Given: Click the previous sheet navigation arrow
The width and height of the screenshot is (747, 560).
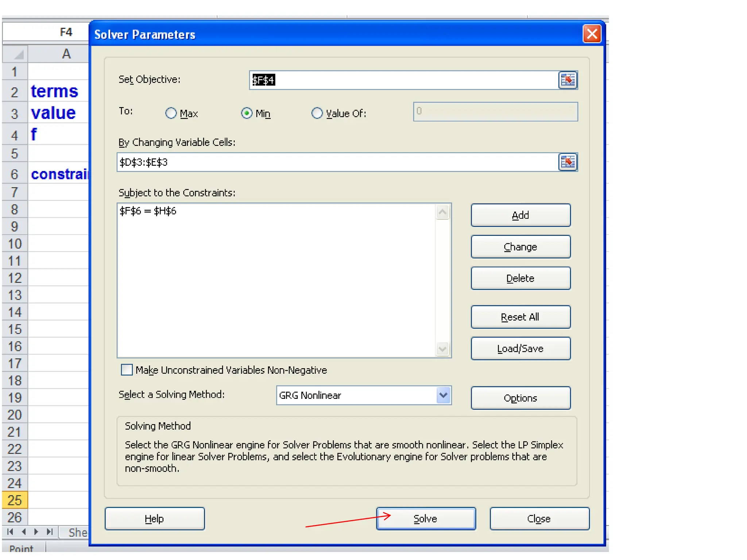Looking at the screenshot, I should coord(24,532).
